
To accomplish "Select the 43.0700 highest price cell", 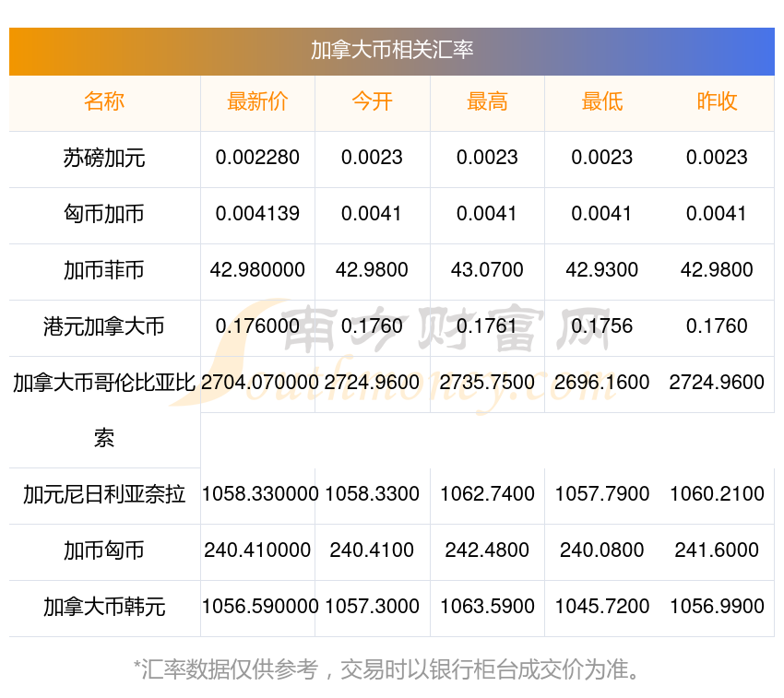I will pos(487,270).
